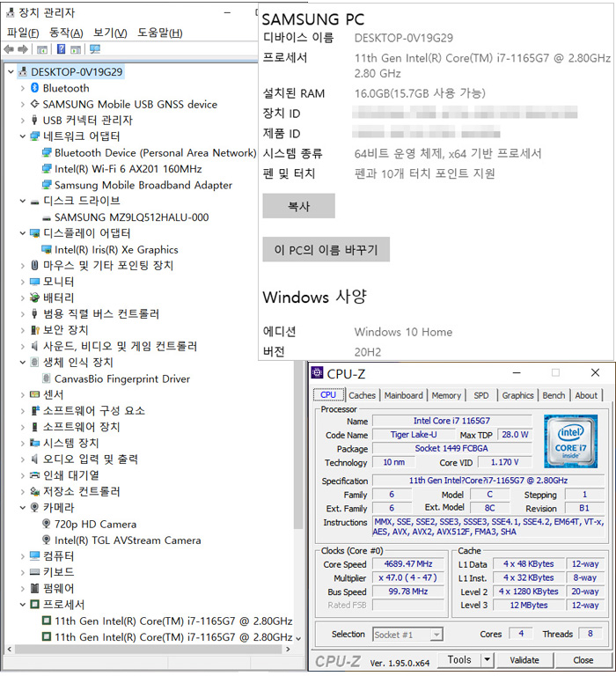This screenshot has width=616, height=676.
Task: Switch to the Caches tab in CPU-Z
Action: point(362,395)
